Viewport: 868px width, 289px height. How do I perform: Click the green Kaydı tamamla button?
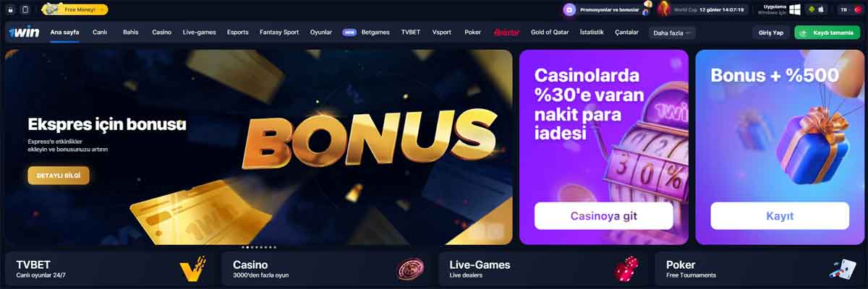coord(827,33)
